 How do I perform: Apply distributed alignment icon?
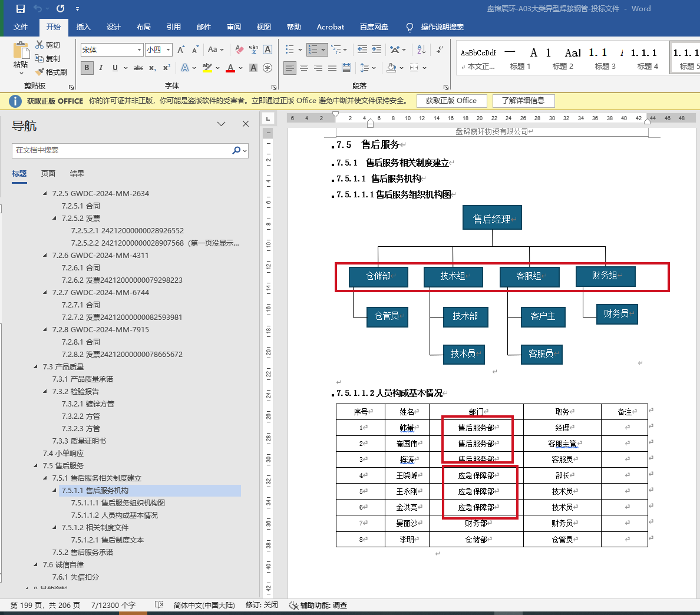pyautogui.click(x=346, y=68)
